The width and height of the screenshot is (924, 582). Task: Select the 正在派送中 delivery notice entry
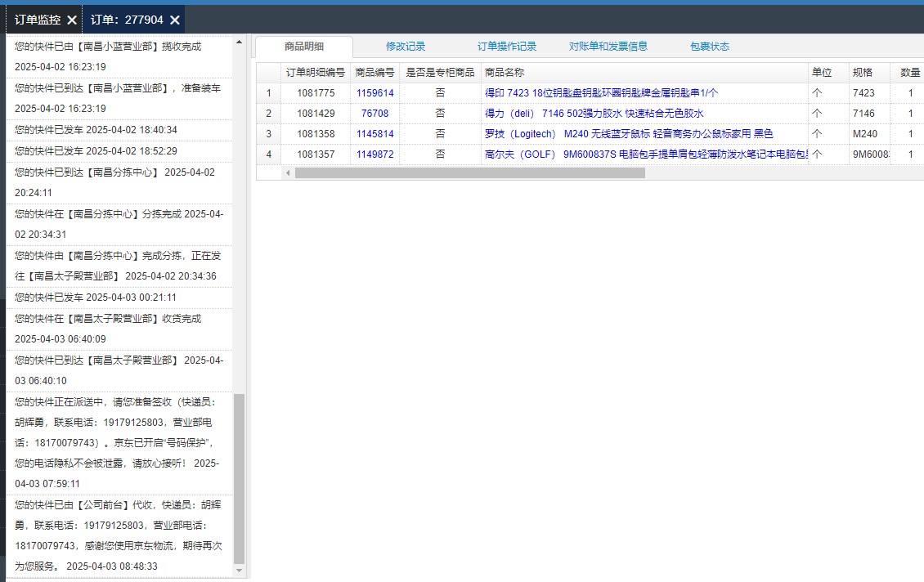coord(119,443)
